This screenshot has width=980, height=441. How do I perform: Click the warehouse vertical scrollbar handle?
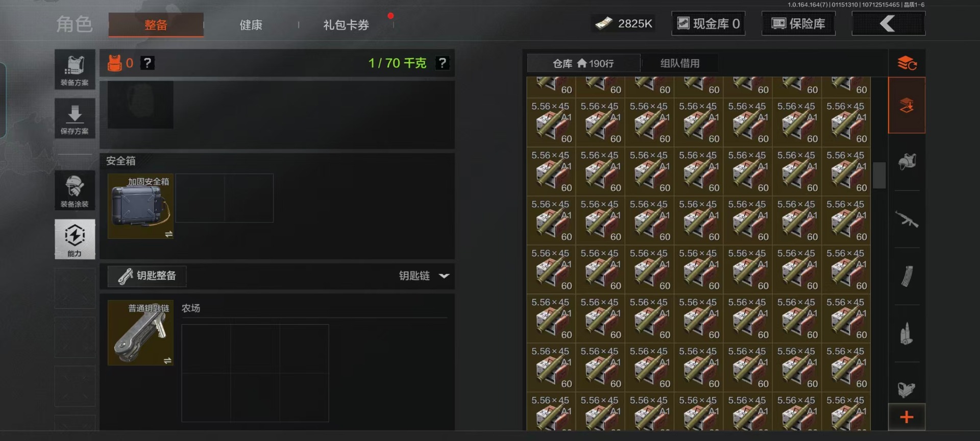879,175
